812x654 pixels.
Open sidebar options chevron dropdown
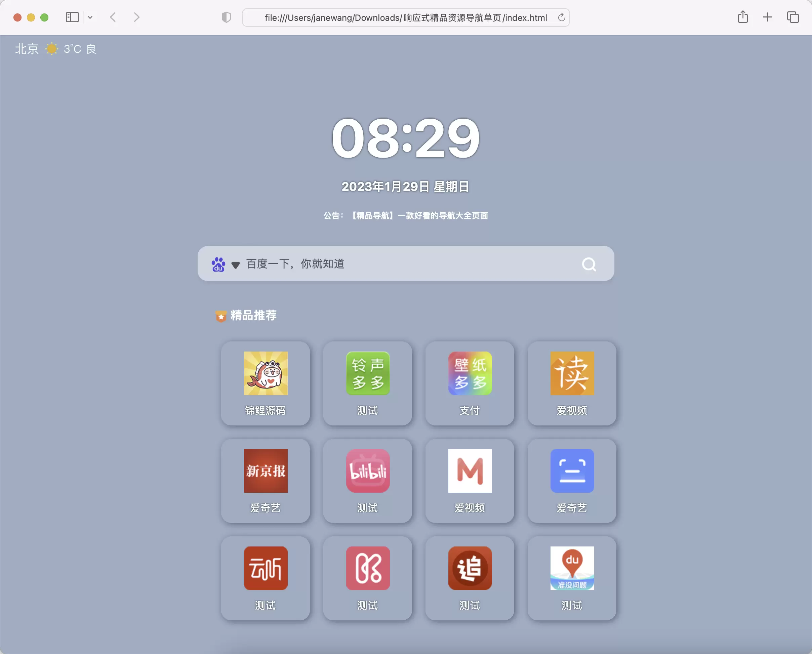(x=90, y=17)
